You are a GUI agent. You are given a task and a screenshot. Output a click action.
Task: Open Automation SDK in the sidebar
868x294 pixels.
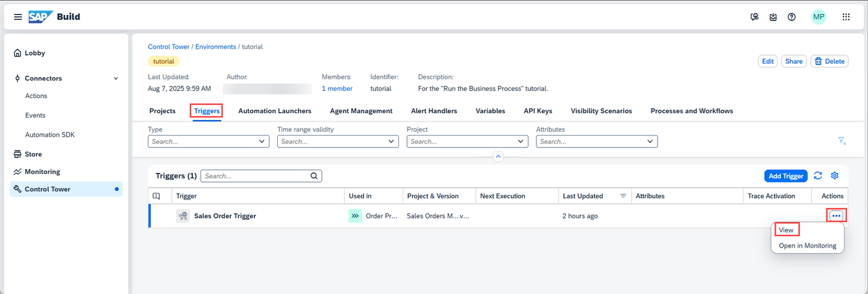(50, 135)
